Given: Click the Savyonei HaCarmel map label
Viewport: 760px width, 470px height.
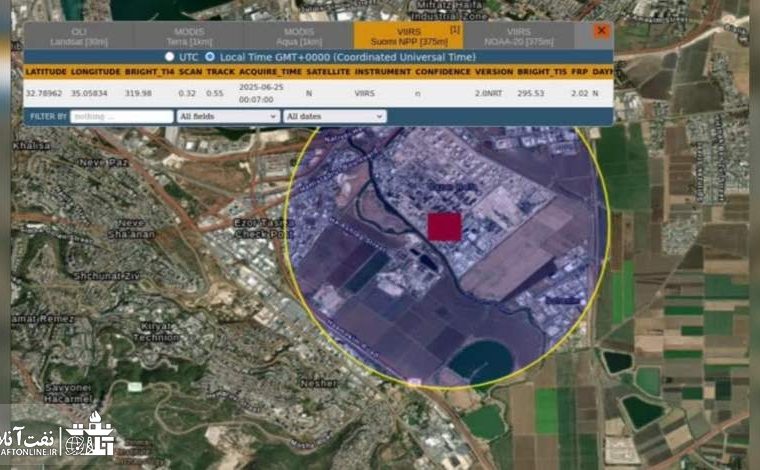Looking at the screenshot, I should (68, 393).
